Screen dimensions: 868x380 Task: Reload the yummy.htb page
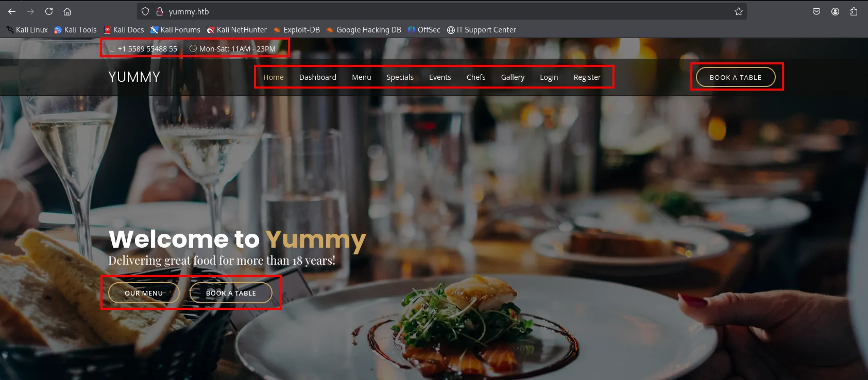tap(49, 11)
